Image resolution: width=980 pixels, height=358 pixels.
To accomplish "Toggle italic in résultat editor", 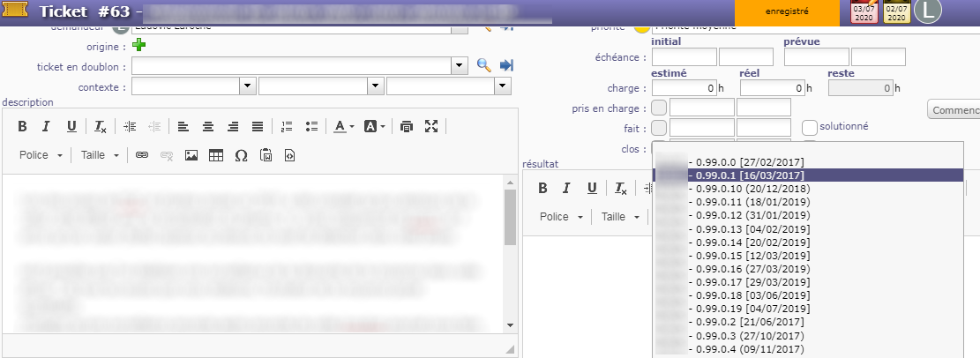I will point(566,188).
